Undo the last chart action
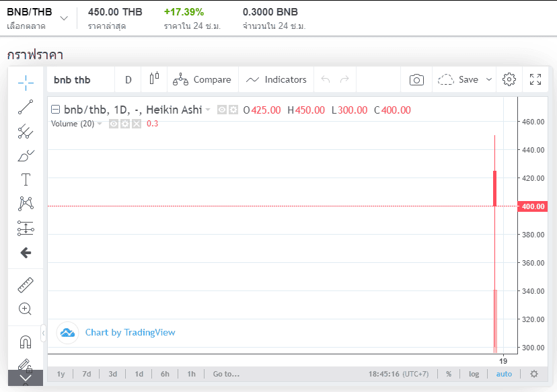Image resolution: width=557 pixels, height=392 pixels. (x=326, y=79)
